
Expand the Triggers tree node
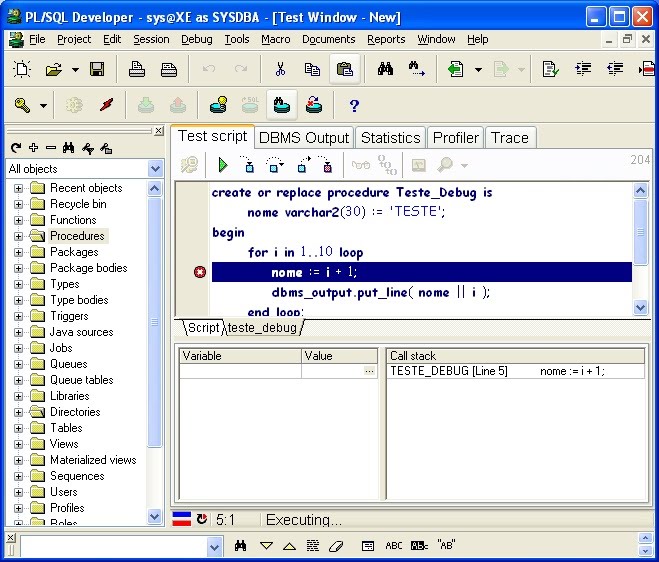[18, 316]
